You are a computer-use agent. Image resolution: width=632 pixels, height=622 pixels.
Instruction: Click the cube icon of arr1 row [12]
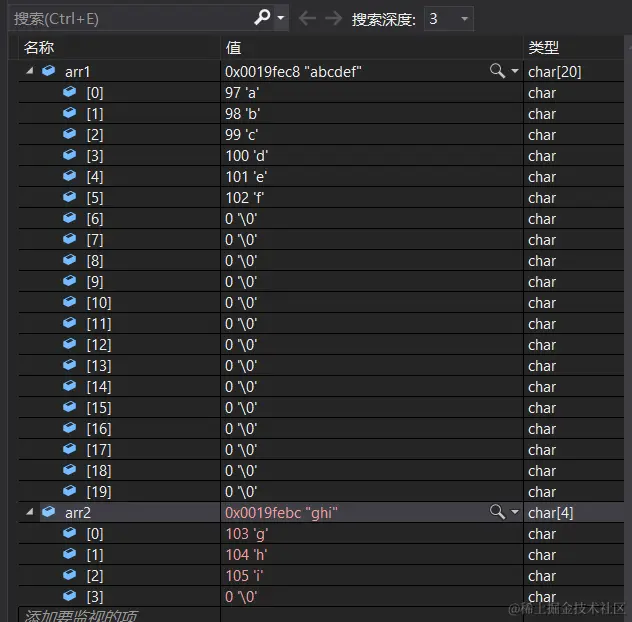coord(69,343)
